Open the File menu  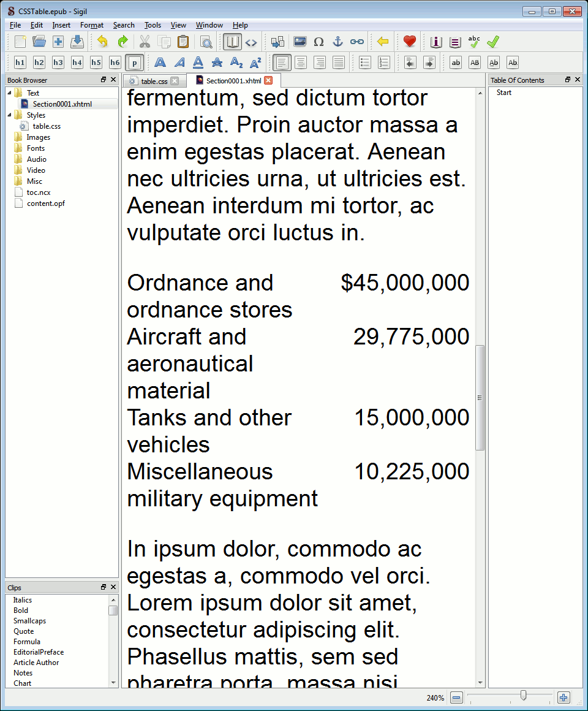point(15,25)
